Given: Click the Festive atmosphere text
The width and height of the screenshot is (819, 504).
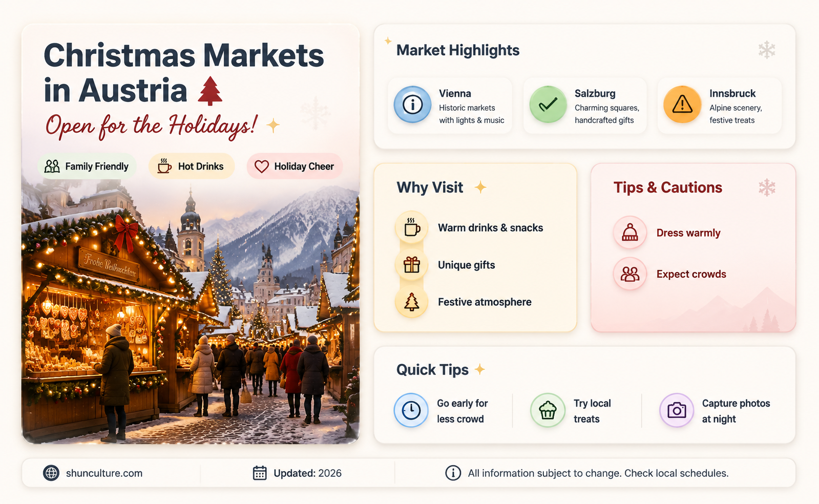Looking at the screenshot, I should 485,302.
